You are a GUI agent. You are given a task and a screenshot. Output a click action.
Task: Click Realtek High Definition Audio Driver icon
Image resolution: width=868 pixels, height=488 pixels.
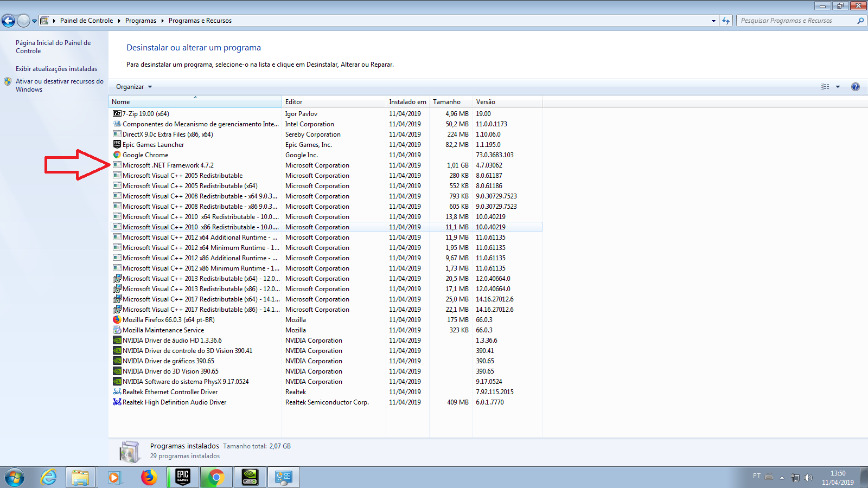point(117,402)
